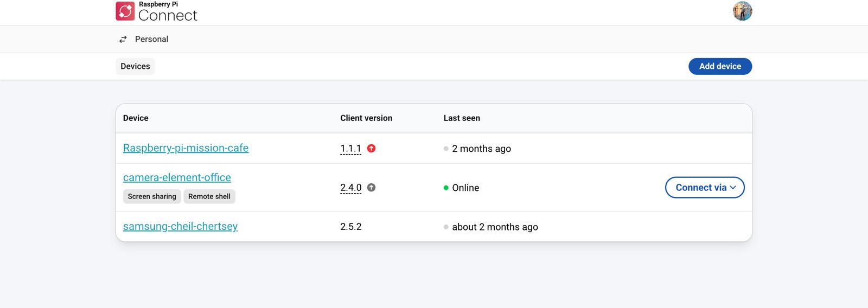The width and height of the screenshot is (868, 308).
Task: Click the Remote shell tag
Action: pyautogui.click(x=209, y=196)
